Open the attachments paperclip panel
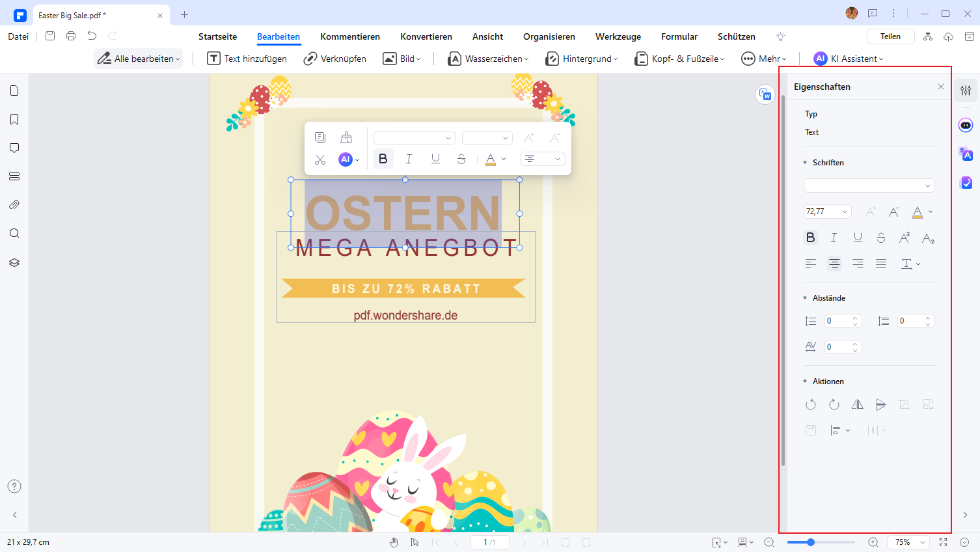Screen dimensions: 980x552 tap(14, 205)
